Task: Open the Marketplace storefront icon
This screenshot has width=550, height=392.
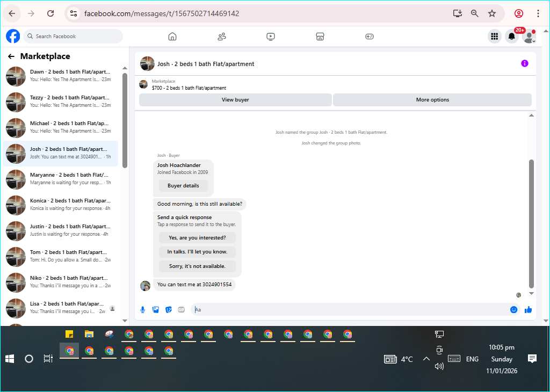Action: point(320,37)
